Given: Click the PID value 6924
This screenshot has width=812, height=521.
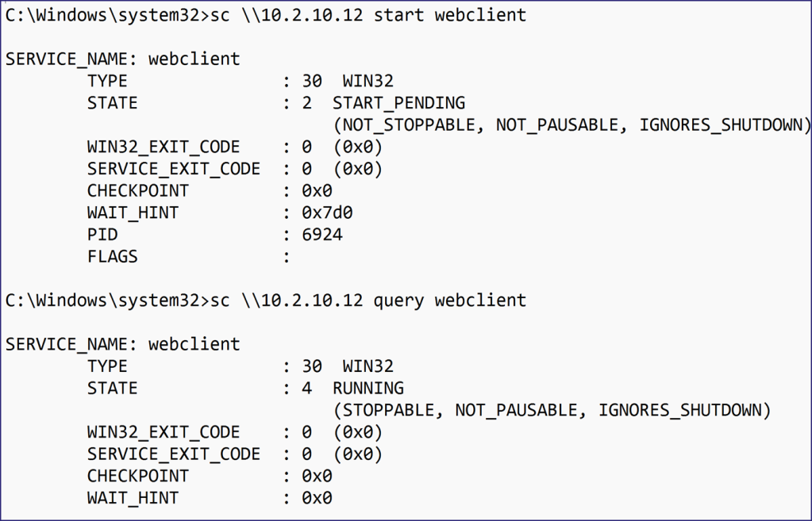Looking at the screenshot, I should (322, 235).
